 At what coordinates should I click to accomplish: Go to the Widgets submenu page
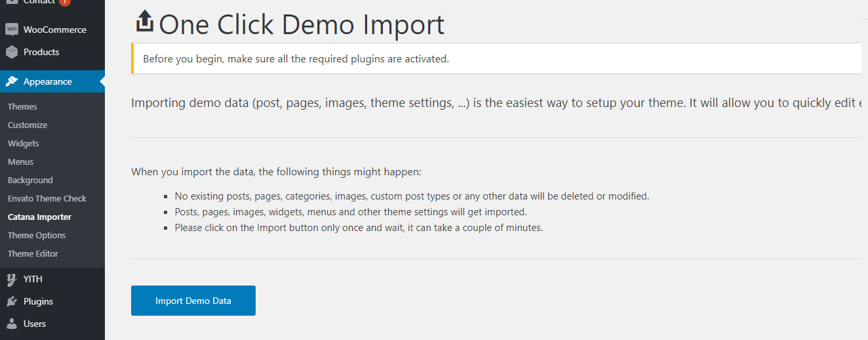24,143
